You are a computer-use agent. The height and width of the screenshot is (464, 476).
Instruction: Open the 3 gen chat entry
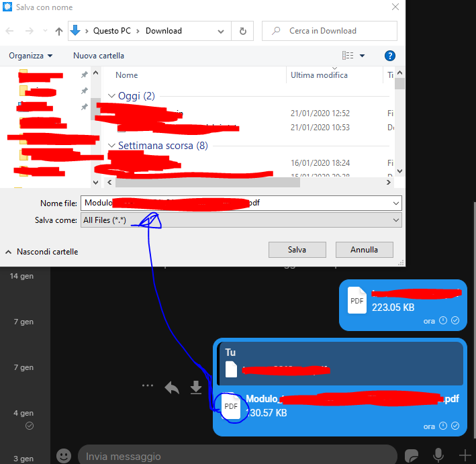23,458
